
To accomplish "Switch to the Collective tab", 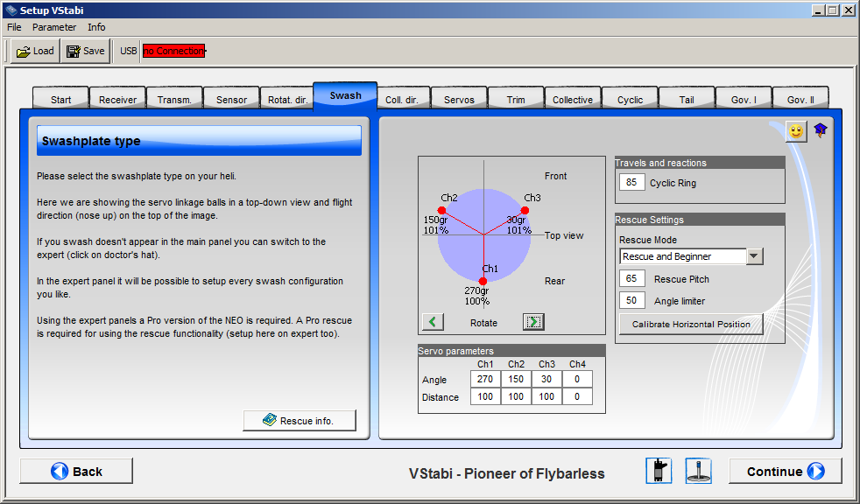I will click(x=573, y=99).
